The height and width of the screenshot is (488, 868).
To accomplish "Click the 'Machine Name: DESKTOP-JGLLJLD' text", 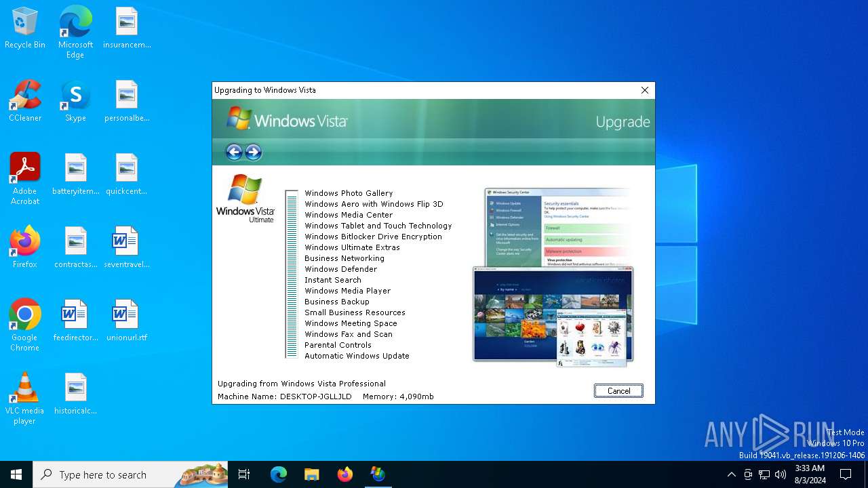I will pyautogui.click(x=285, y=396).
